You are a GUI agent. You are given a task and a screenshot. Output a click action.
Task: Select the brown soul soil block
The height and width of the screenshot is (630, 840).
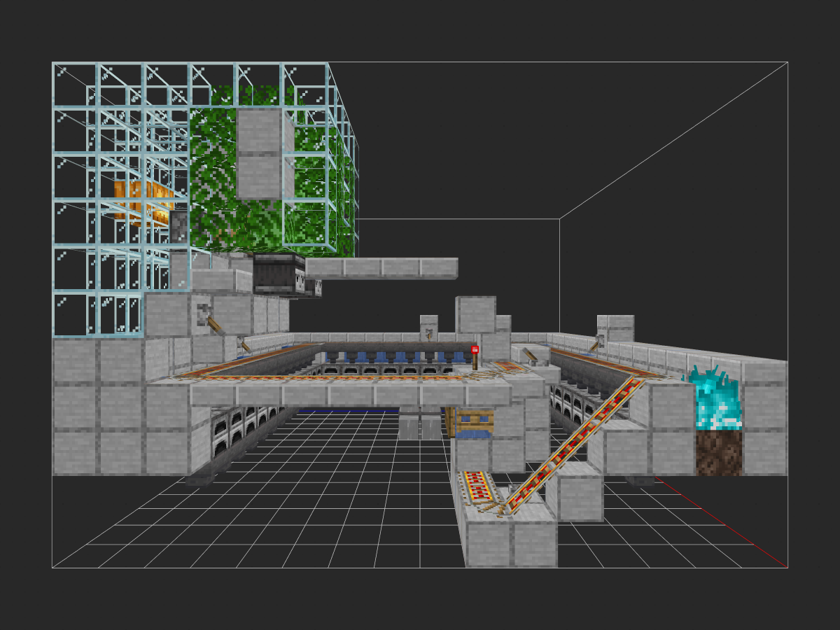point(718,452)
